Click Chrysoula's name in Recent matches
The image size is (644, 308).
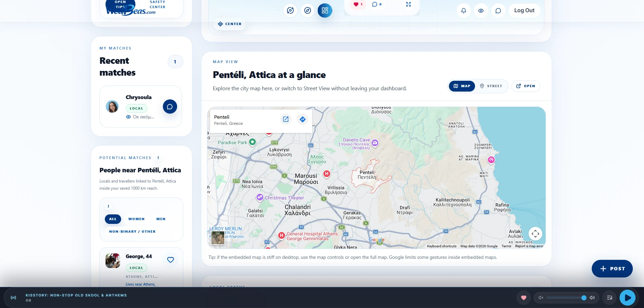coord(138,97)
